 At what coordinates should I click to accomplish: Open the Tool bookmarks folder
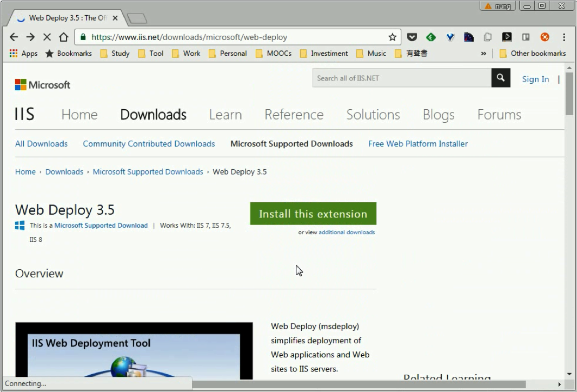pos(151,54)
